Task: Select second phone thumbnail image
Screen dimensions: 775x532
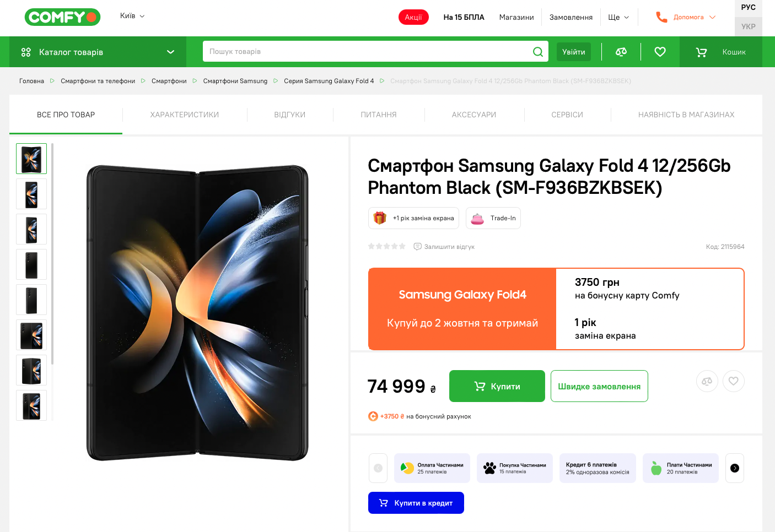Action: click(x=31, y=194)
